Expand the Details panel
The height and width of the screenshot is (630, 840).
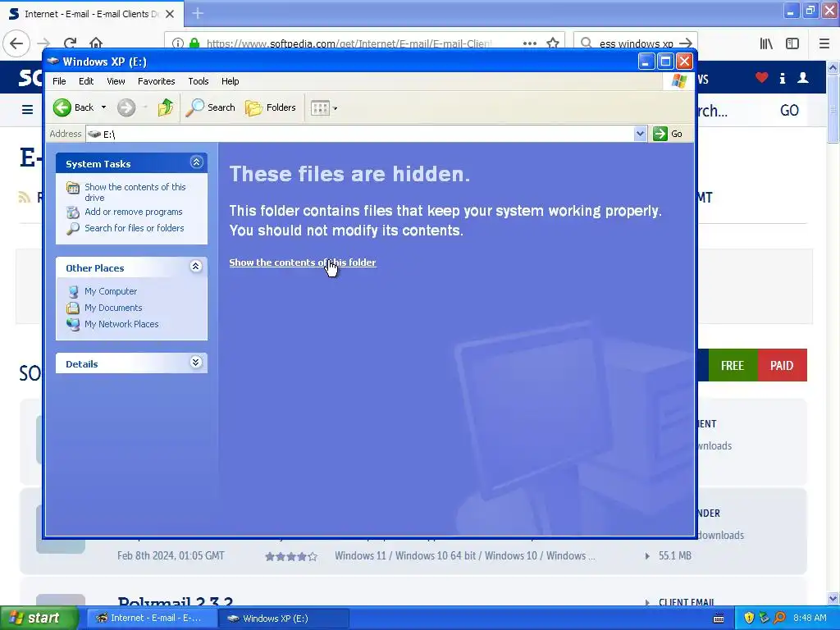pyautogui.click(x=196, y=362)
